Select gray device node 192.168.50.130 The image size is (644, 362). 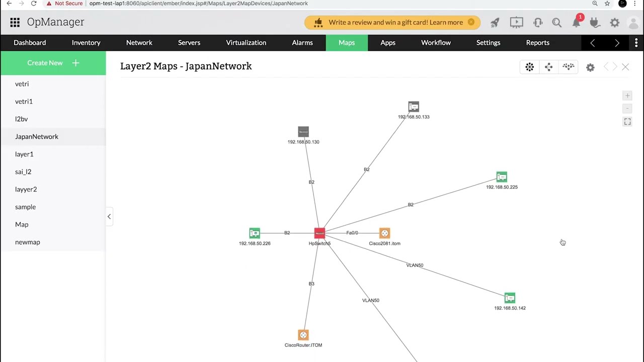pyautogui.click(x=303, y=132)
